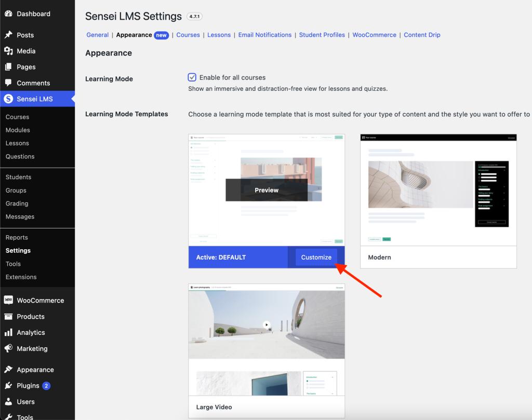Click the Large Video template name label

tap(214, 407)
